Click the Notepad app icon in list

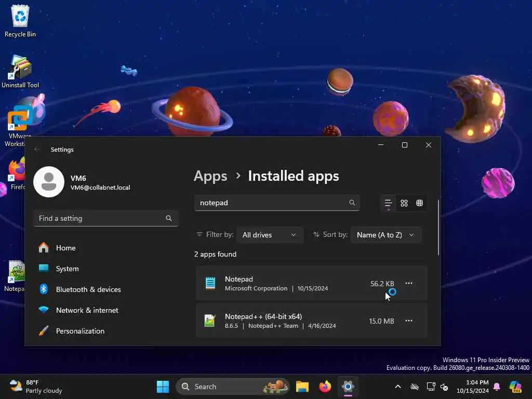[210, 283]
